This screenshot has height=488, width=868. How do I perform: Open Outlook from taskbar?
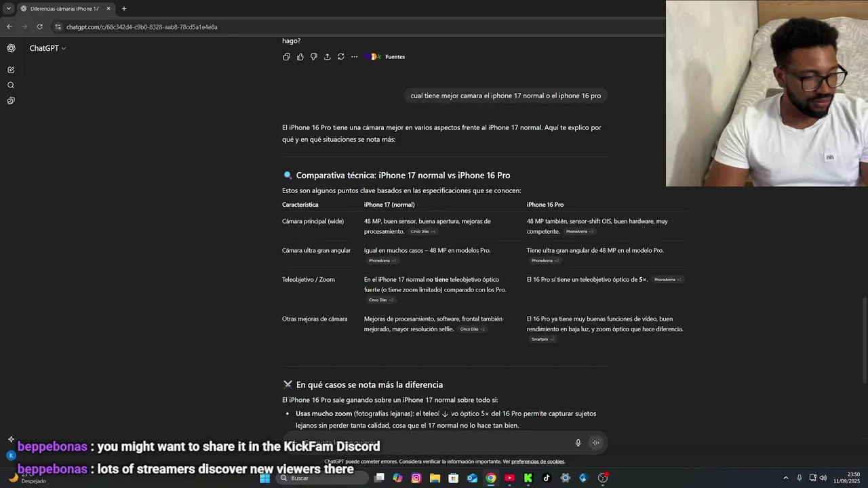click(x=472, y=478)
